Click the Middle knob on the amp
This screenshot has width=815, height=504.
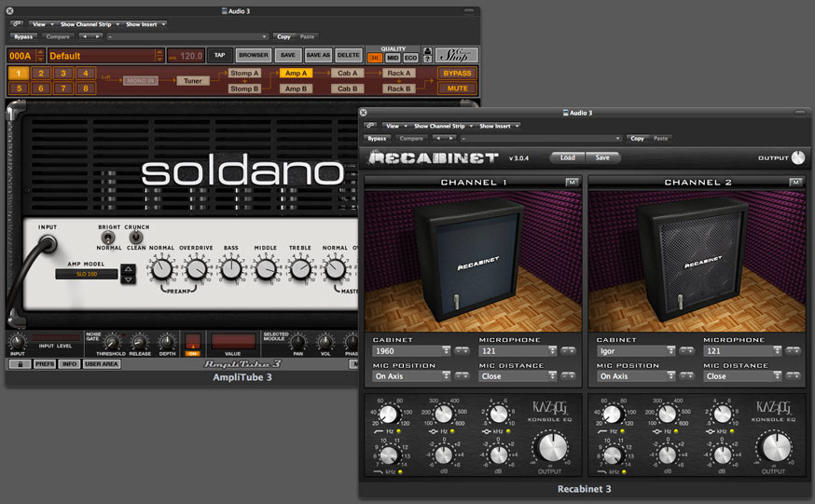point(266,269)
